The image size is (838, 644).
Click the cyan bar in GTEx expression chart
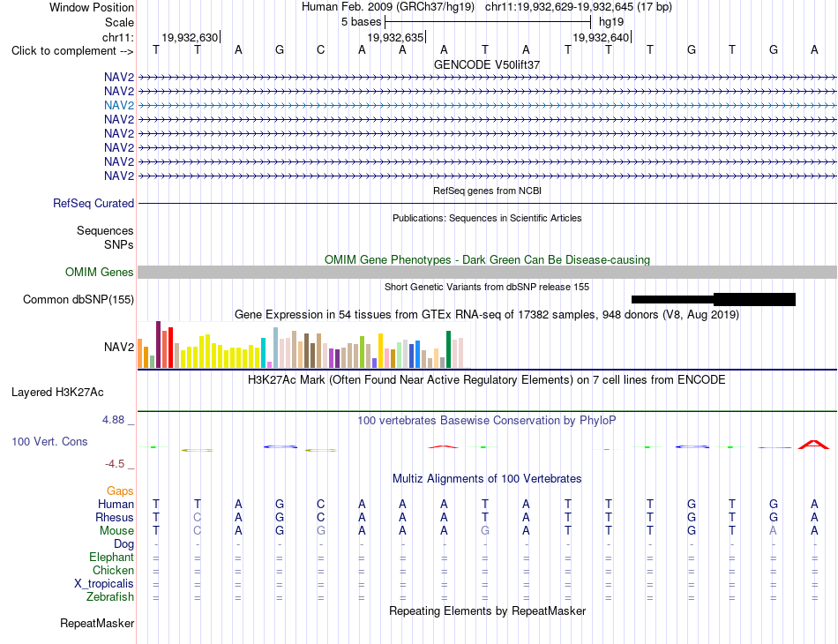pos(263,353)
